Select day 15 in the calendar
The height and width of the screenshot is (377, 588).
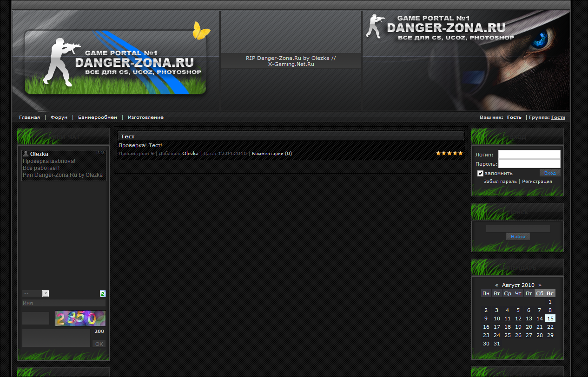(550, 318)
